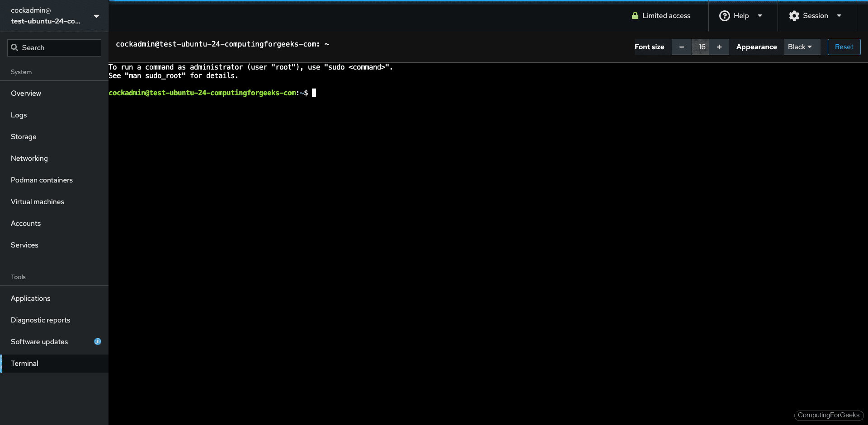
Task: Click the Software updates notification badge
Action: point(97,342)
